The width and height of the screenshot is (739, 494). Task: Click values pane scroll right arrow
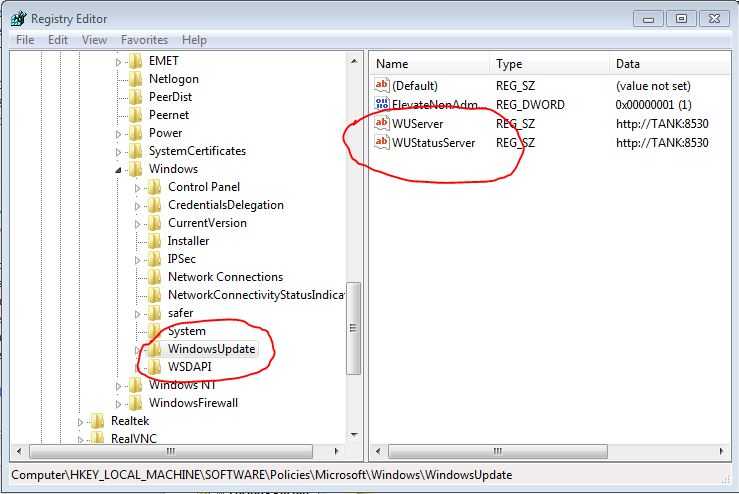point(722,452)
